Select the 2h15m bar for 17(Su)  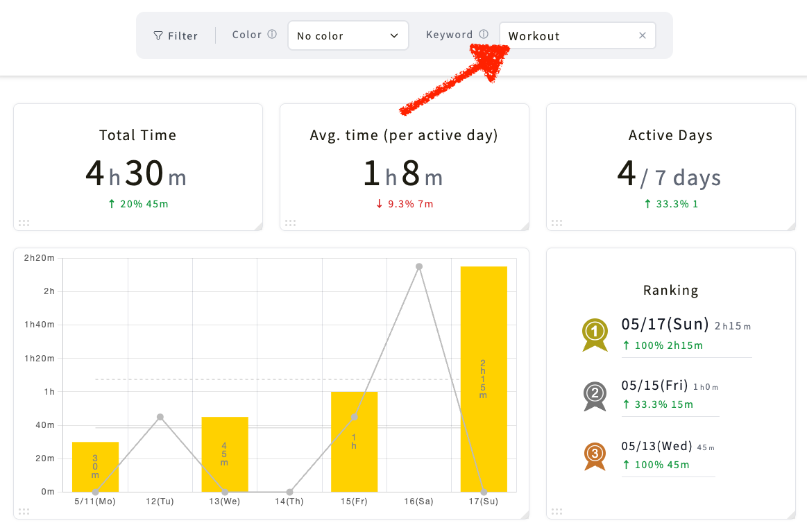click(484, 379)
